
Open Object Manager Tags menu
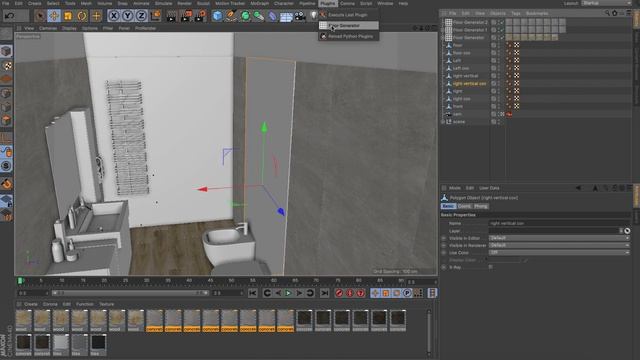(516, 13)
